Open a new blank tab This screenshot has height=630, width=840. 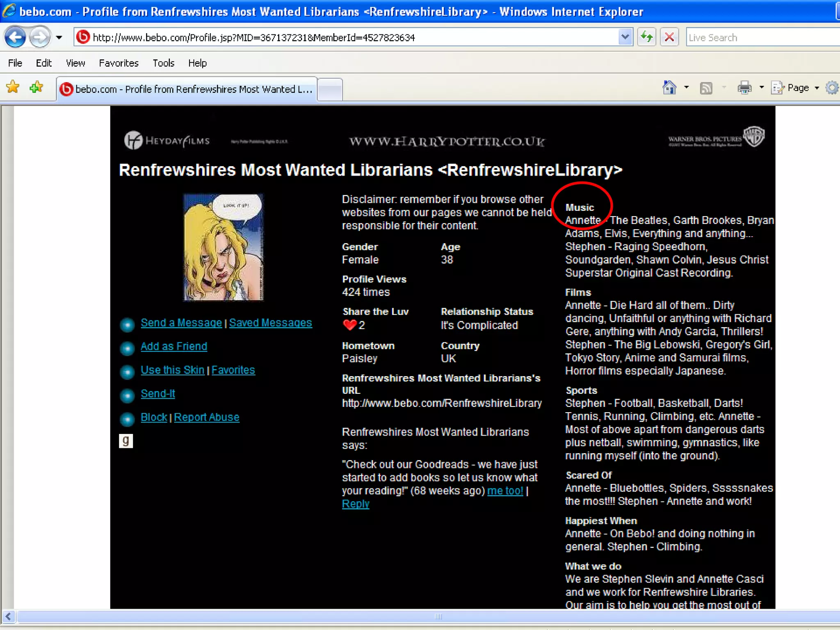click(x=330, y=89)
